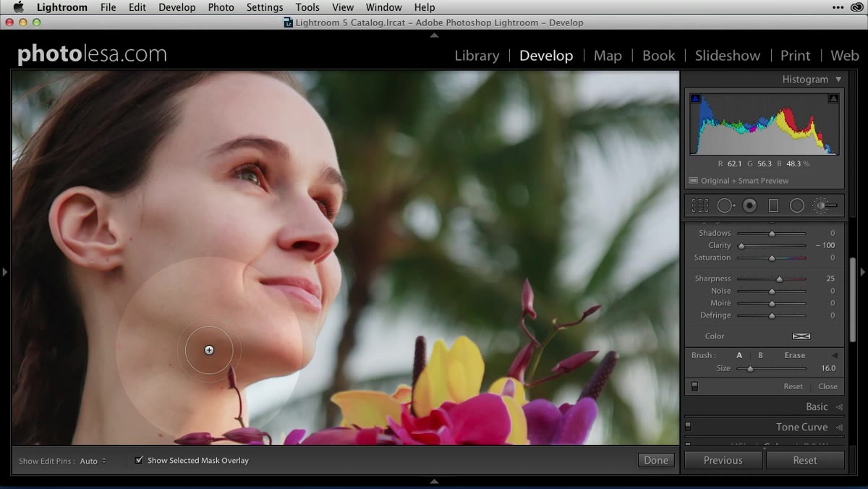Expand the Tone Curve panel
Viewport: 868px width, 489px height.
pos(839,428)
